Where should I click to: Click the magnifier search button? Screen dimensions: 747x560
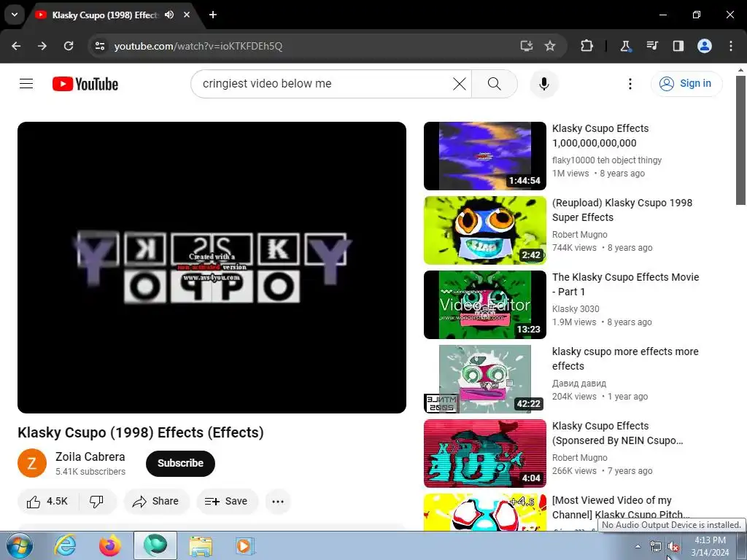point(494,84)
